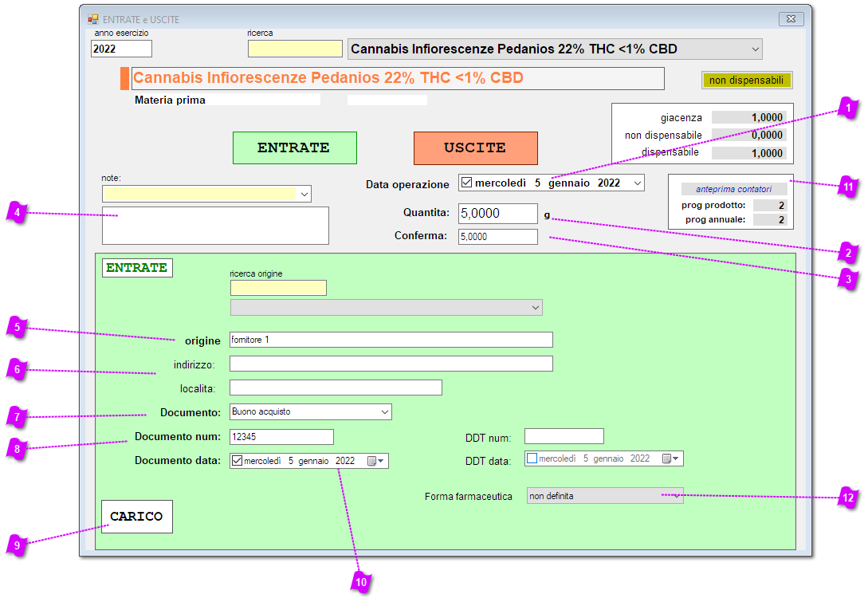Click the green ENTRATE button
The image size is (868, 602).
294,148
